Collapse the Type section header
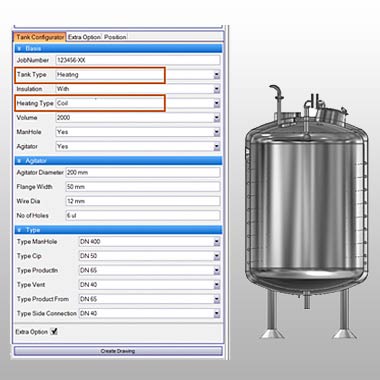 click(118, 230)
